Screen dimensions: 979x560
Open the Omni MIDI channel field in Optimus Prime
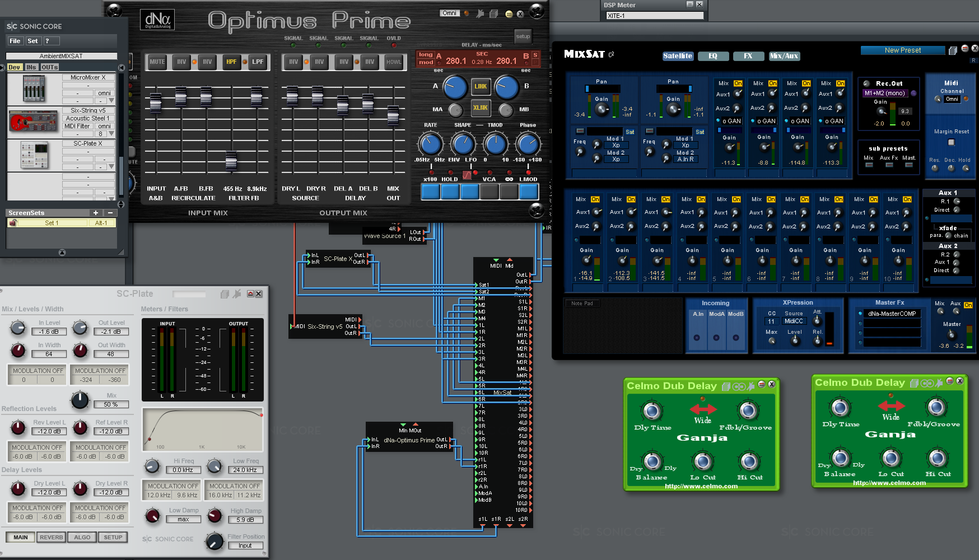point(450,13)
